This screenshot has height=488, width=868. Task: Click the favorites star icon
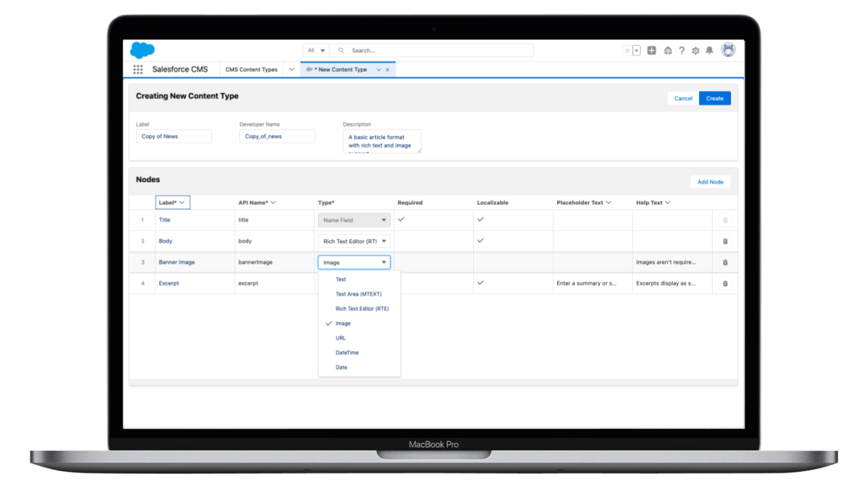tap(628, 50)
